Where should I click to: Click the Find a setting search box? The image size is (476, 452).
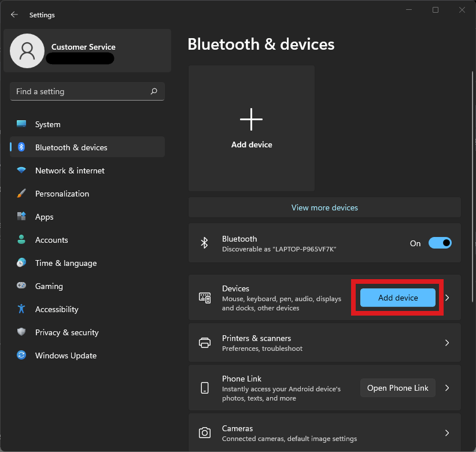pyautogui.click(x=87, y=91)
